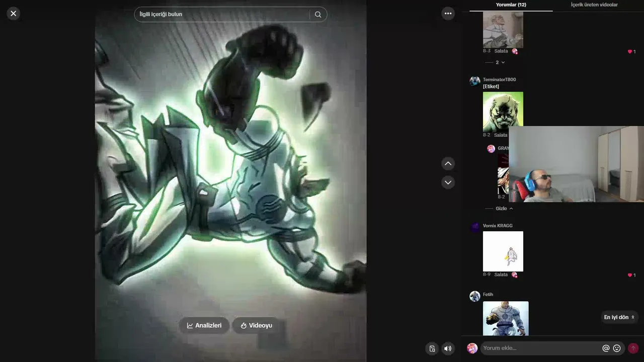Open the sticker above the 8-3 comment
Image resolution: width=644 pixels, height=362 pixels.
(503, 30)
